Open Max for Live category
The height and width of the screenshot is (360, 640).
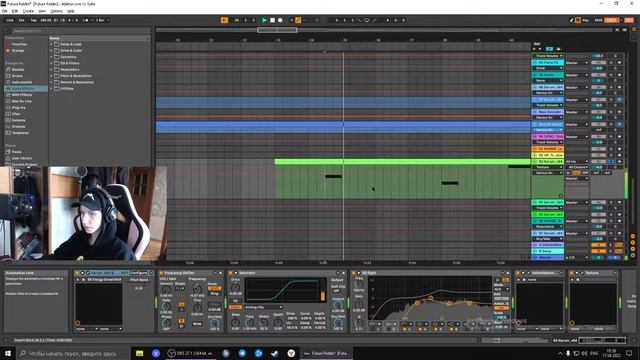click(x=21, y=101)
